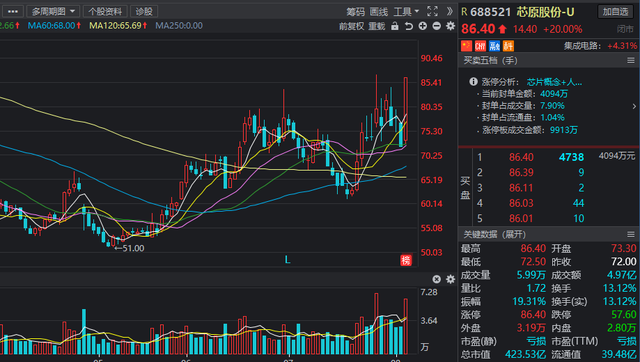Open the 买卖五档 panel menu
The height and width of the screenshot is (362, 640).
click(x=631, y=60)
